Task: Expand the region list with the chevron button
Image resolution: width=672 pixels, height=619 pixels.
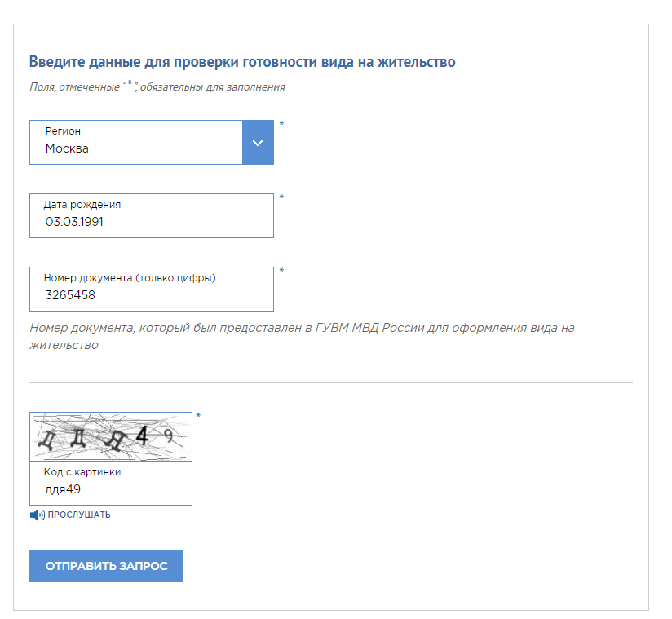Action: [258, 143]
